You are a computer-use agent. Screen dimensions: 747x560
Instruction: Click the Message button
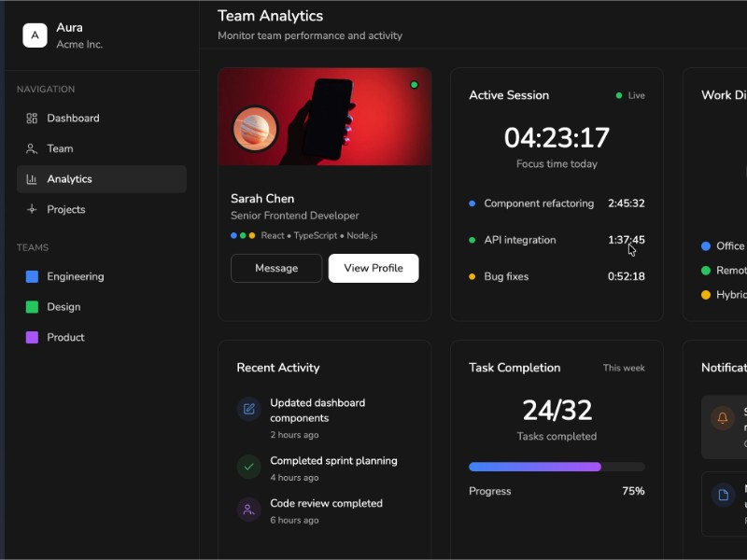click(x=276, y=268)
